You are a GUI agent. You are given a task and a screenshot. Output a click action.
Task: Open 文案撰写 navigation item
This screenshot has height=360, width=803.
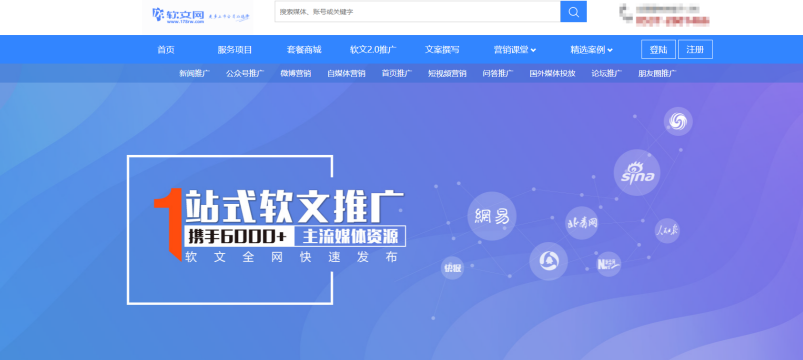pyautogui.click(x=442, y=50)
